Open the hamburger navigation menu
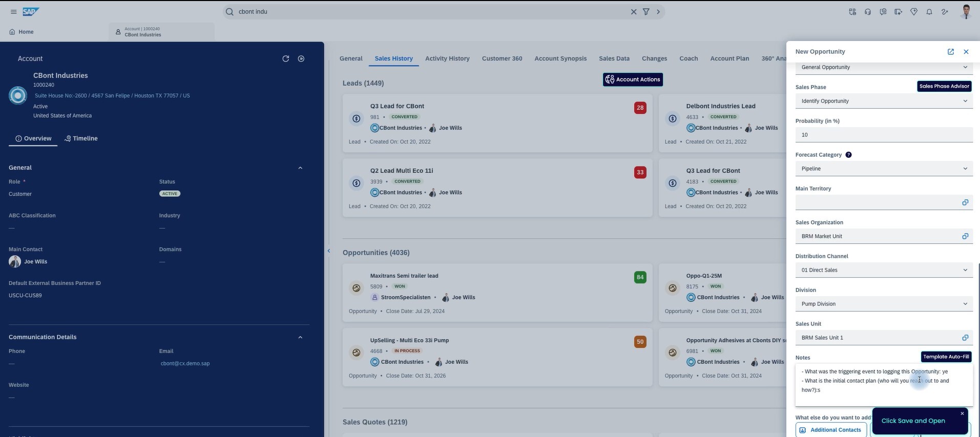980x437 pixels. (13, 12)
